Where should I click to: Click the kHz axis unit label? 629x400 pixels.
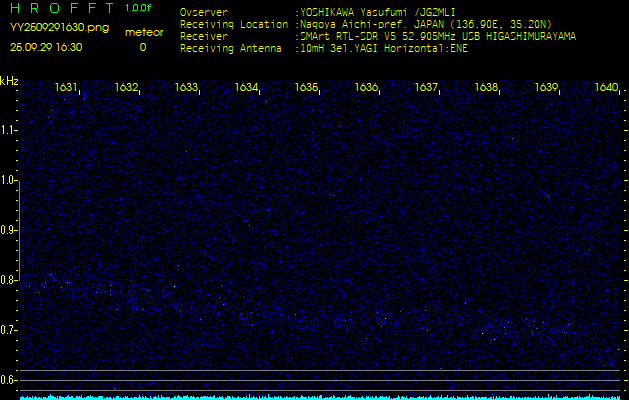click(9, 81)
